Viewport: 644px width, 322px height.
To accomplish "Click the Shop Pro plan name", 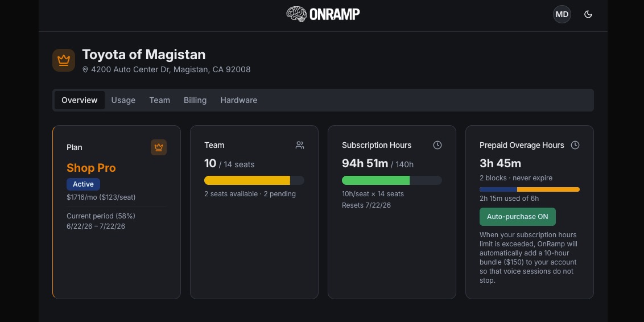I will tap(91, 168).
